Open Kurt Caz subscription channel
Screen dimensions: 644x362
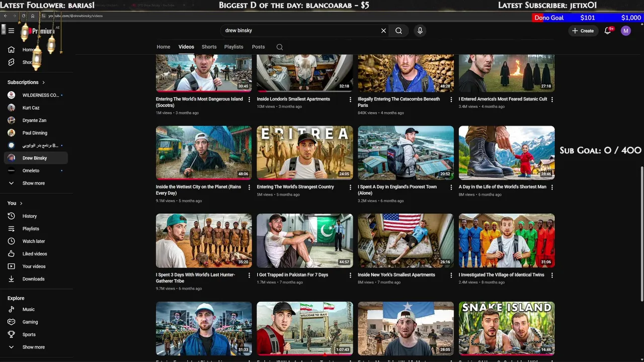coord(35,108)
